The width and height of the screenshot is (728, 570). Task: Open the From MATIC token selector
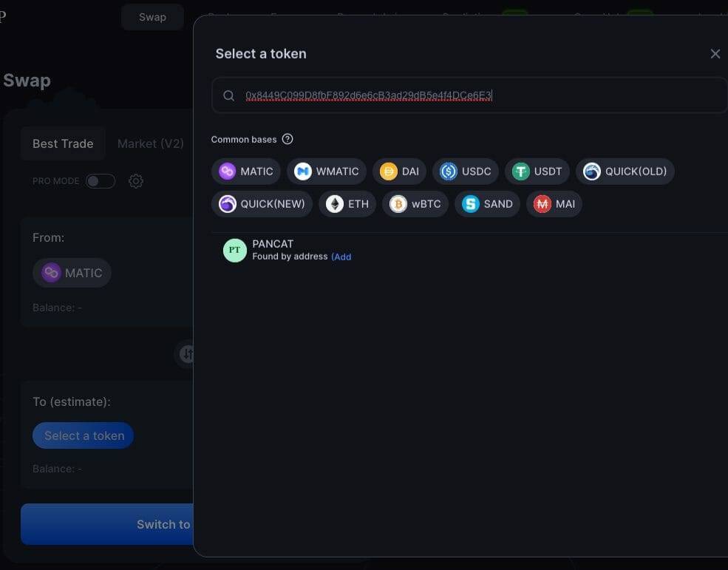[x=72, y=273]
